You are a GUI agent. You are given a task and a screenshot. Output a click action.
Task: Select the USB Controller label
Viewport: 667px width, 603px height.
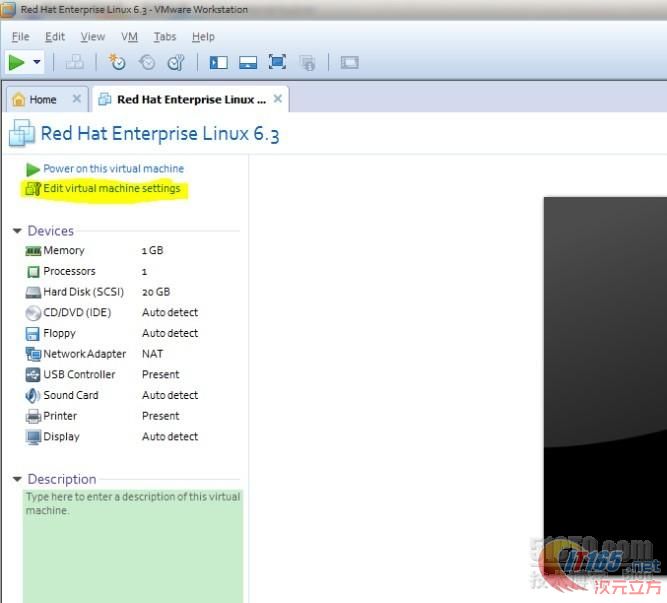pos(79,375)
